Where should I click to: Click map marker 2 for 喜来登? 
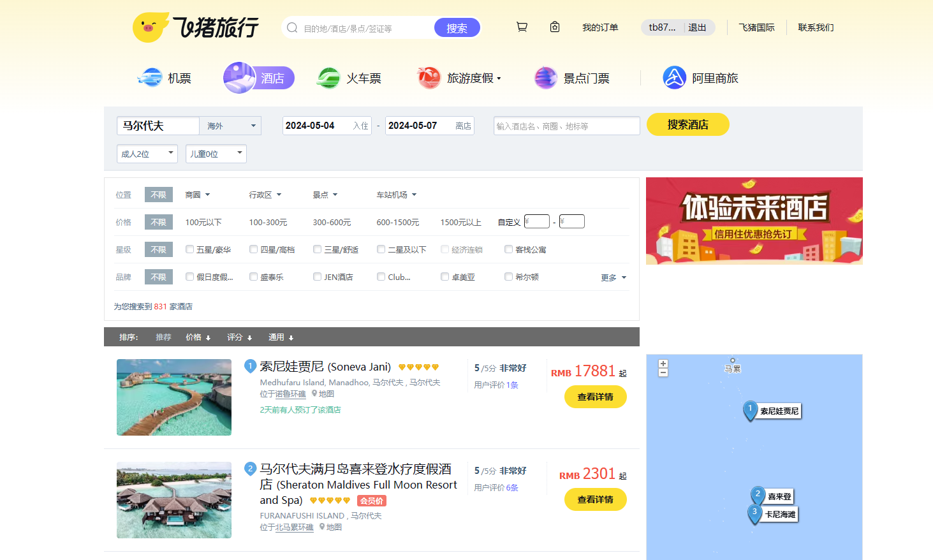pyautogui.click(x=758, y=495)
